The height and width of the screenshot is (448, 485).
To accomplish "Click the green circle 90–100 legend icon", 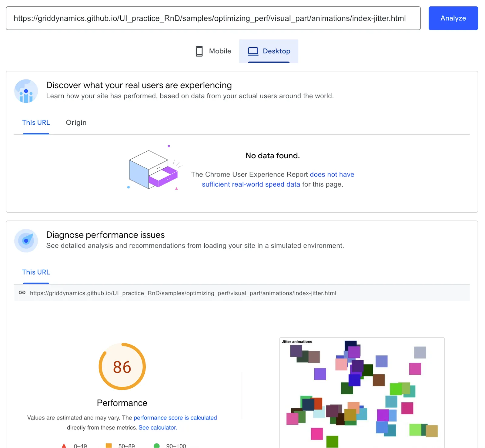I will 157,446.
